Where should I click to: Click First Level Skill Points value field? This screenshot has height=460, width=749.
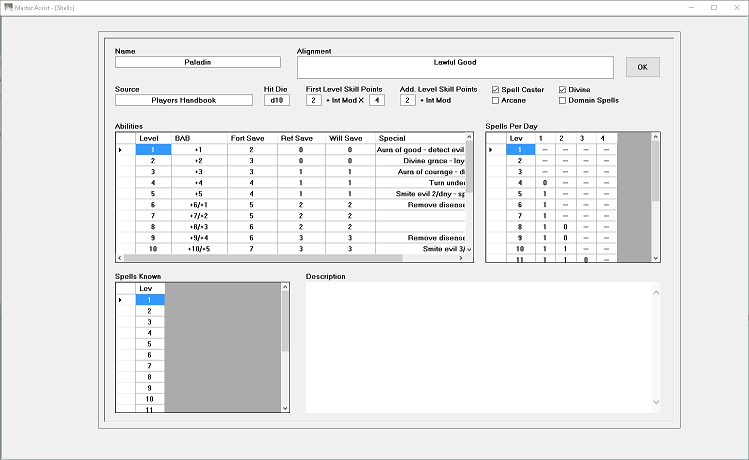click(x=313, y=100)
